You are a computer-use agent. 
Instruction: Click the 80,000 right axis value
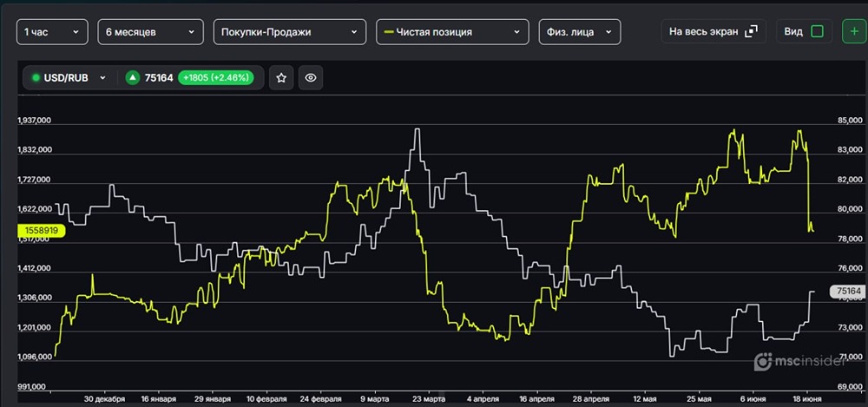[851, 209]
